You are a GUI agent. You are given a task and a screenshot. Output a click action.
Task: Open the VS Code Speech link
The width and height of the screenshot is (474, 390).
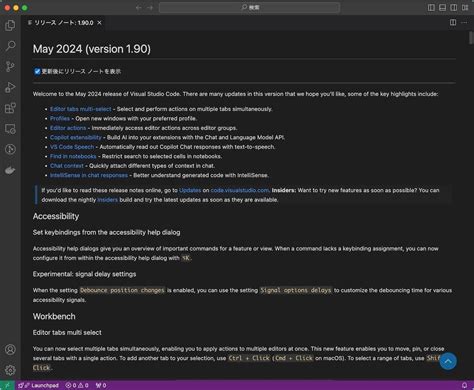point(72,147)
